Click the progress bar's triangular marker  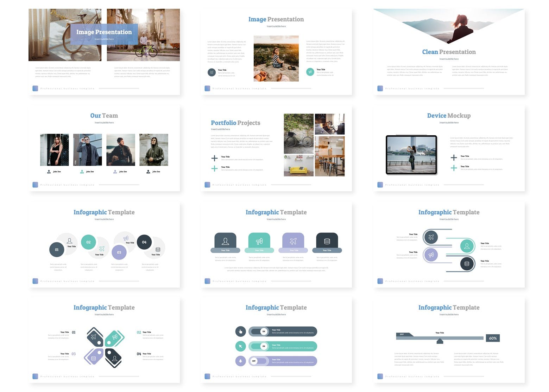tap(440, 341)
